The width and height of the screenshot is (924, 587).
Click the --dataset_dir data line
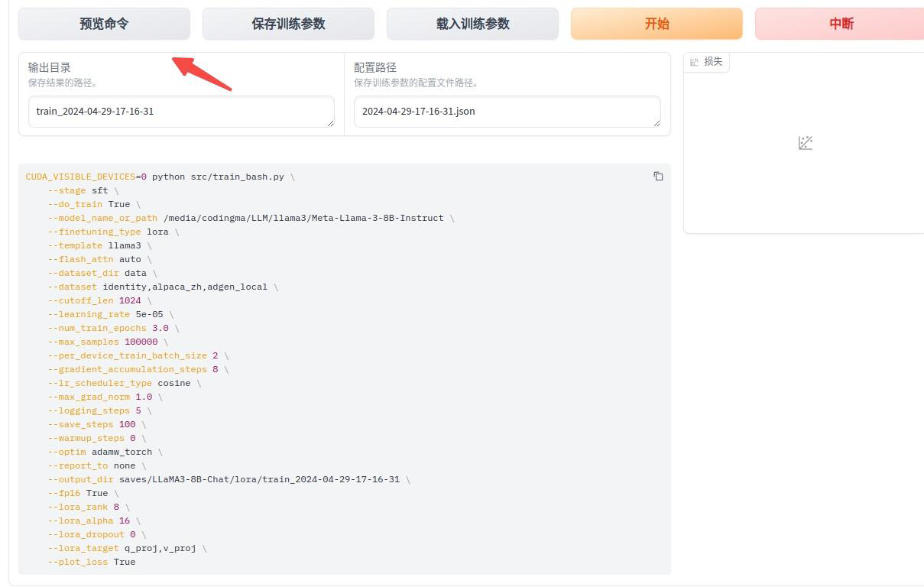point(102,273)
